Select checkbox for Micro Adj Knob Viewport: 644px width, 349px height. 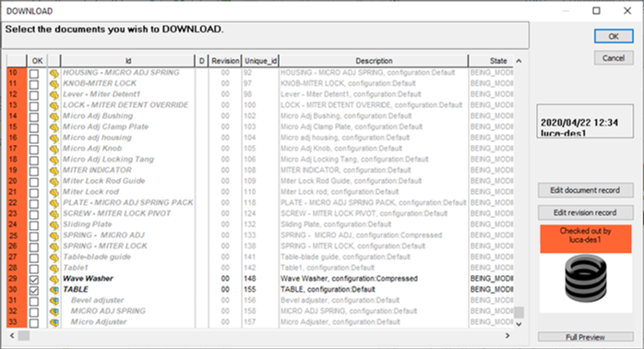click(34, 150)
